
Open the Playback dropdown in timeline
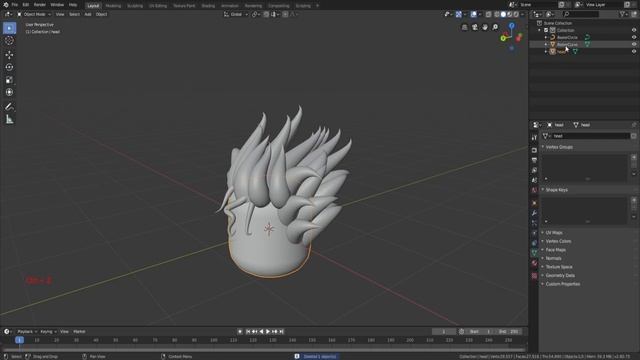(27, 331)
